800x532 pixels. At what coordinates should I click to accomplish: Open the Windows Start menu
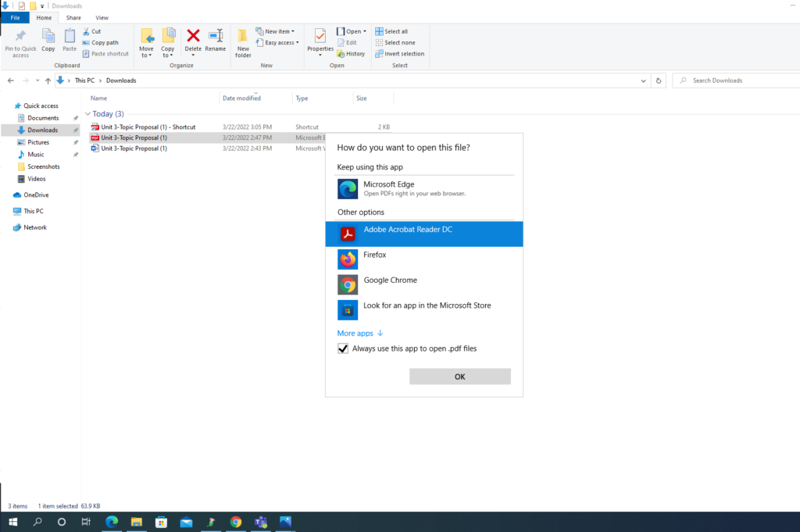click(12, 522)
